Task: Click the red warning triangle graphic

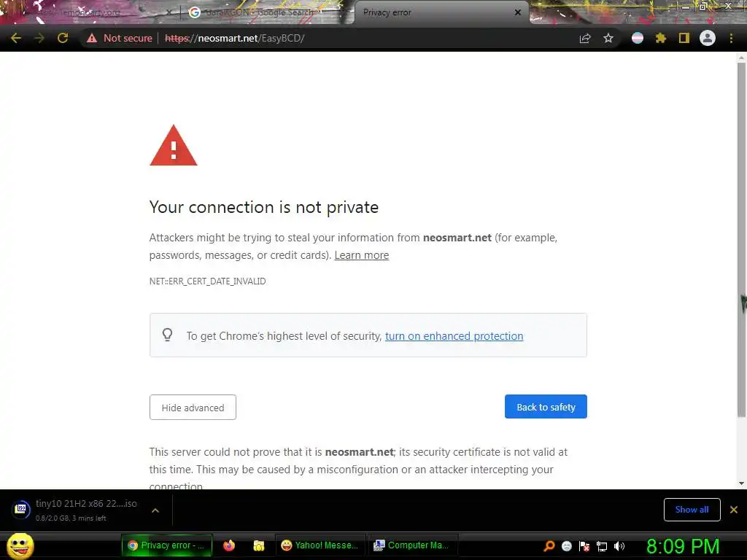Action: [174, 146]
